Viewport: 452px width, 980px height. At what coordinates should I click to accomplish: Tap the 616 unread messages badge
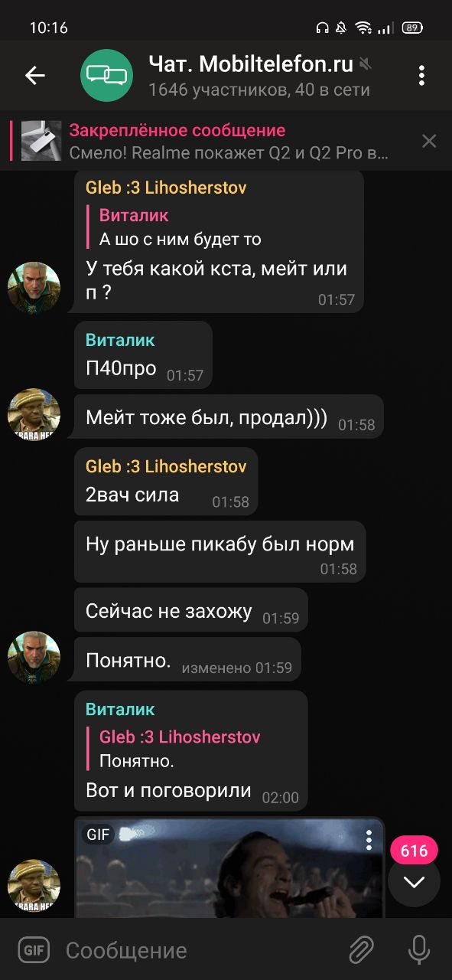click(x=414, y=851)
